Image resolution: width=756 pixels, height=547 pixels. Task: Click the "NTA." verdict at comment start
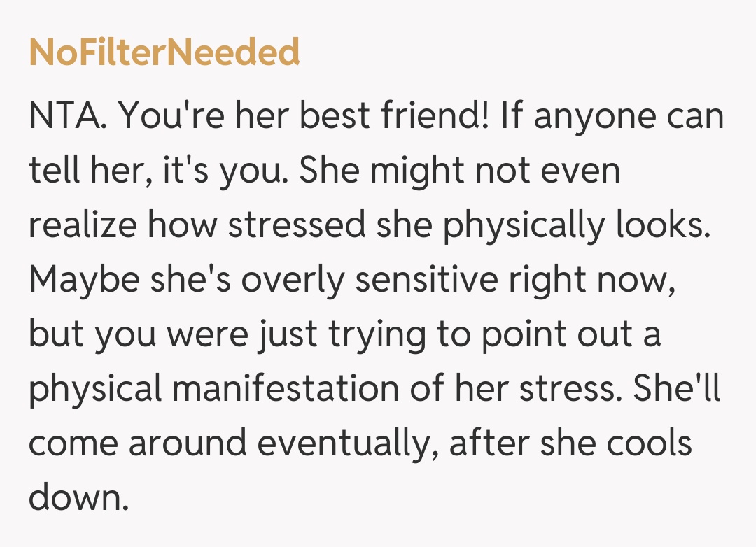[68, 117]
